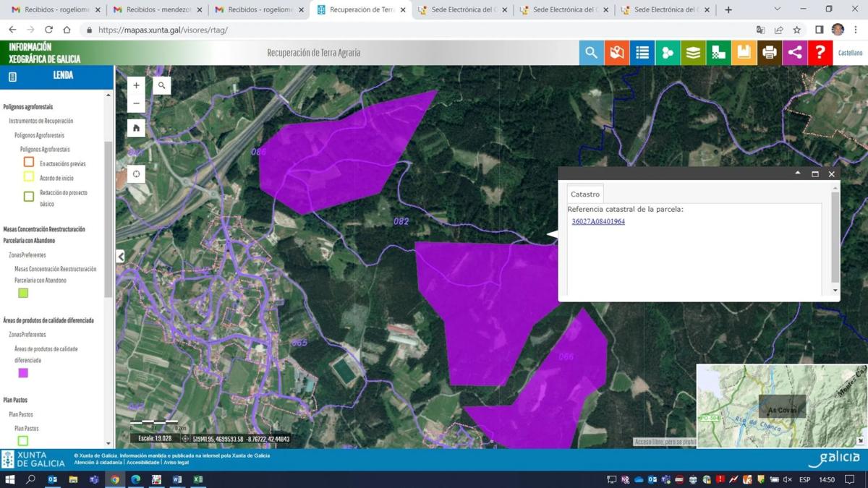This screenshot has width=868, height=488.
Task: Open the share tool in header toolbar
Action: pyautogui.click(x=794, y=53)
